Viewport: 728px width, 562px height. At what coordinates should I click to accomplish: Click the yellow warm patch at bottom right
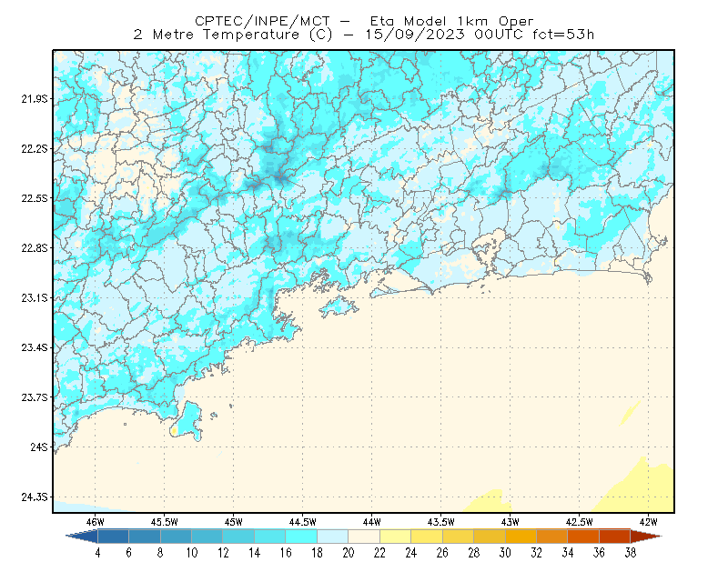click(x=637, y=487)
